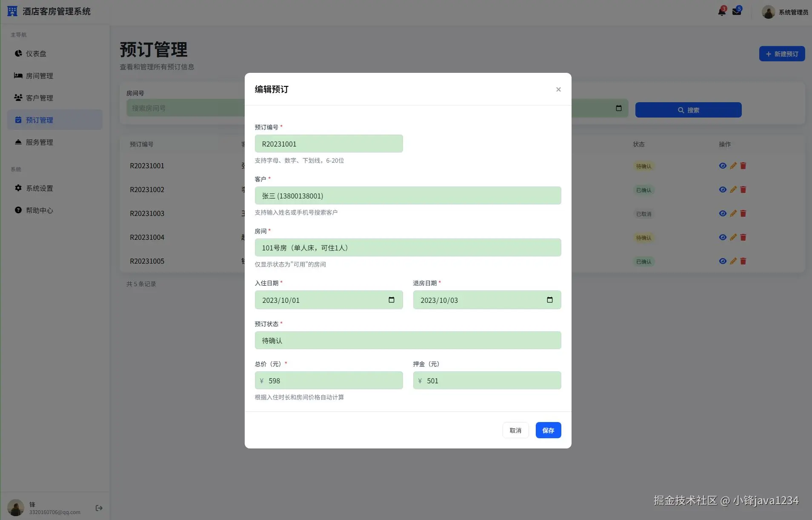
Task: Click the R20231003 booking number cell
Action: tap(147, 213)
